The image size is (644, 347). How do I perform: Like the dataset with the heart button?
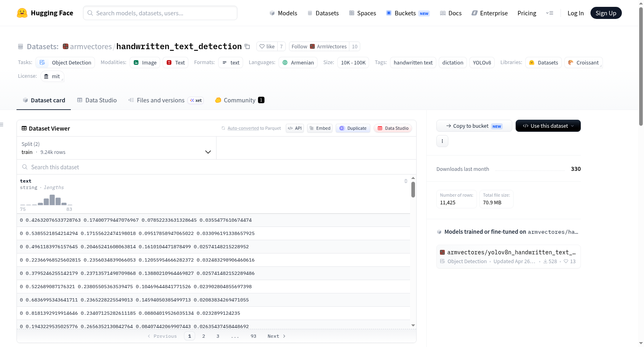pyautogui.click(x=267, y=47)
